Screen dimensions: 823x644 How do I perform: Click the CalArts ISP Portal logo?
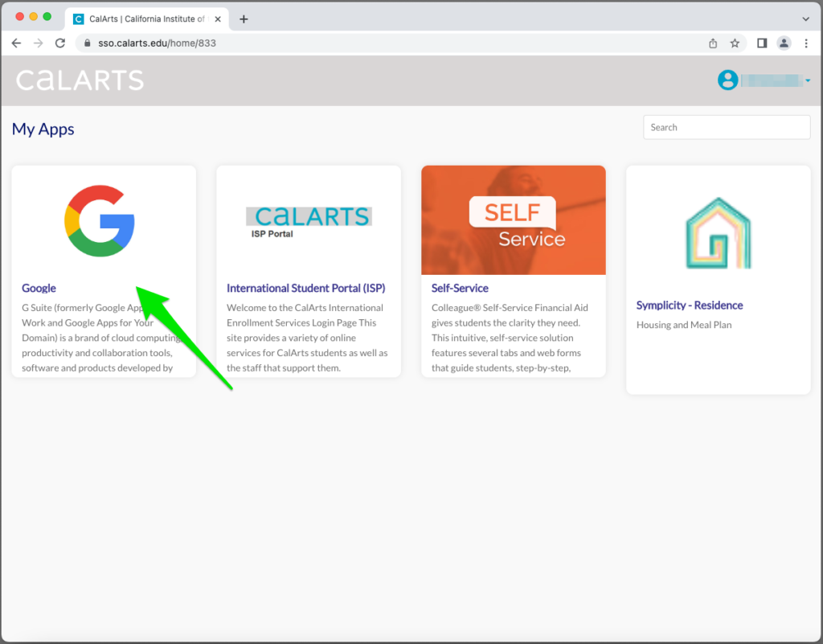[309, 222]
